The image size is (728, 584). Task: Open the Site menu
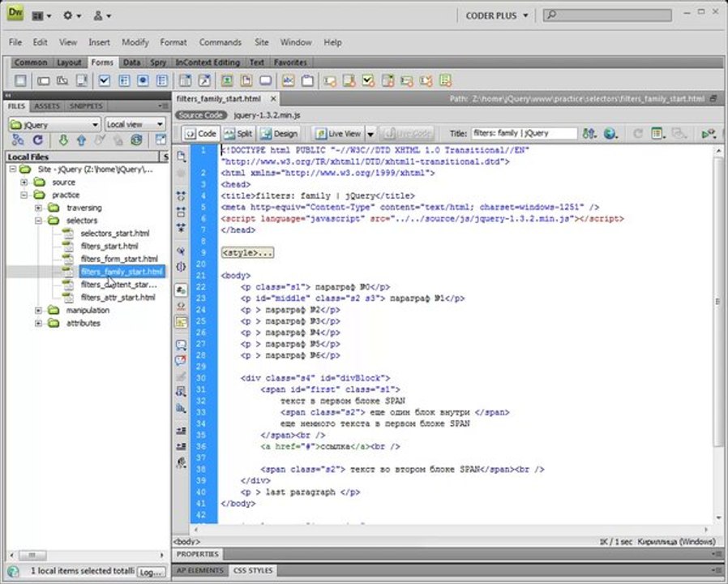click(x=261, y=42)
